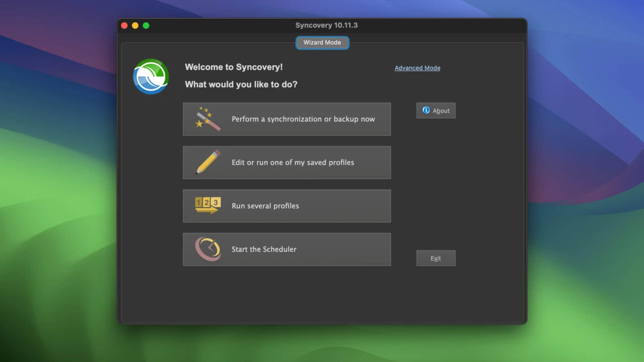Click the Syncovery logo
644x362 pixels.
[151, 76]
